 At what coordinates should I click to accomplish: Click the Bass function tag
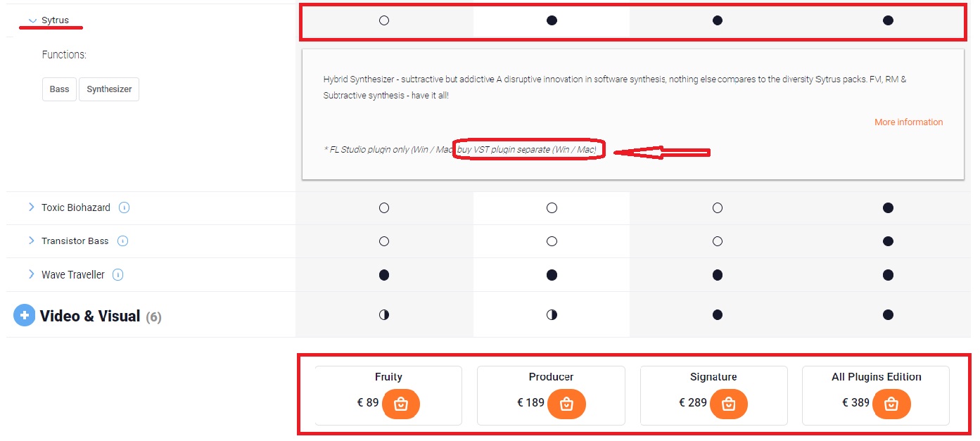[60, 89]
